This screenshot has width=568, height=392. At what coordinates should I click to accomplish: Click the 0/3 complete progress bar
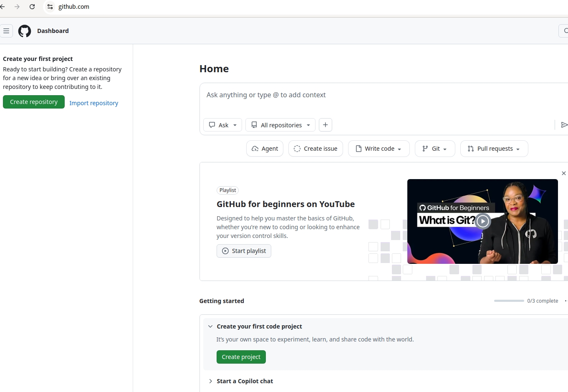pyautogui.click(x=509, y=301)
